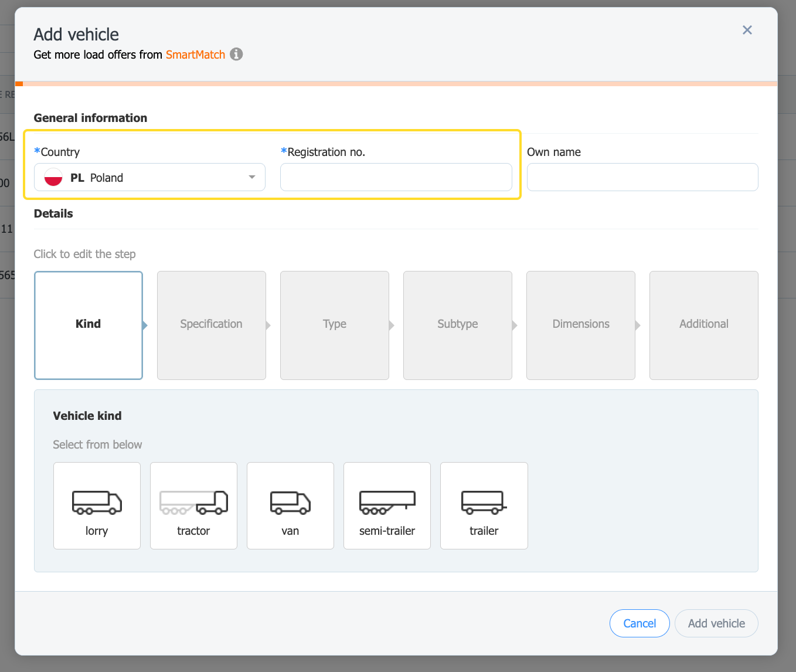The image size is (796, 672).
Task: Click the Add vehicle submit button
Action: [x=716, y=623]
